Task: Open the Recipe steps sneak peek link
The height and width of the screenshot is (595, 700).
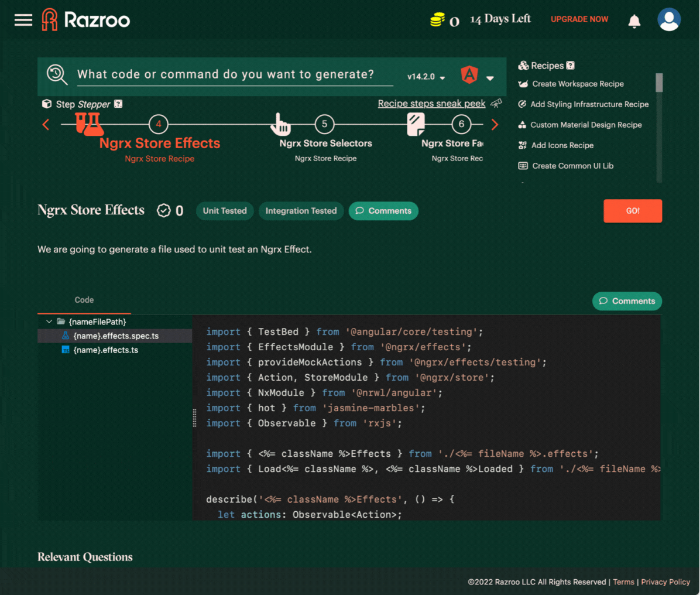Action: coord(431,104)
